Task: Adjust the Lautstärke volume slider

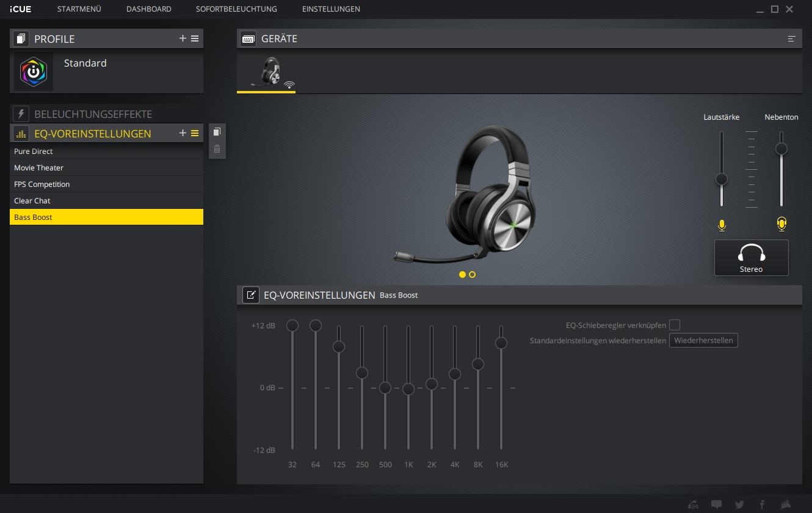Action: [x=722, y=179]
